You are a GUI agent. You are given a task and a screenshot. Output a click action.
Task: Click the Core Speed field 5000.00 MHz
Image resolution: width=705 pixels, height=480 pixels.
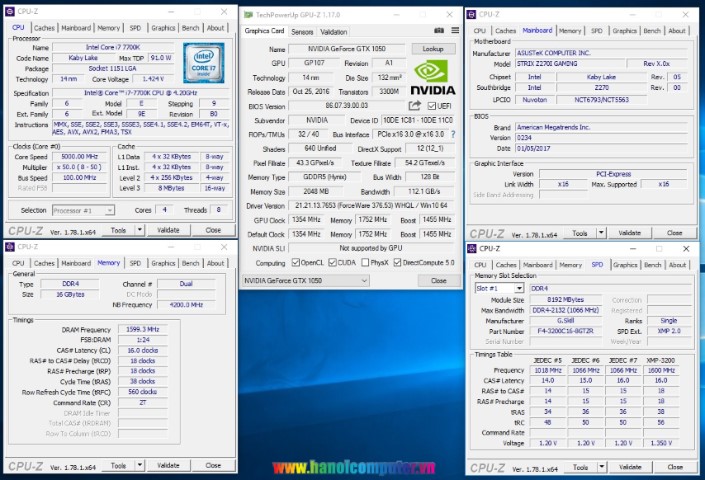80,156
